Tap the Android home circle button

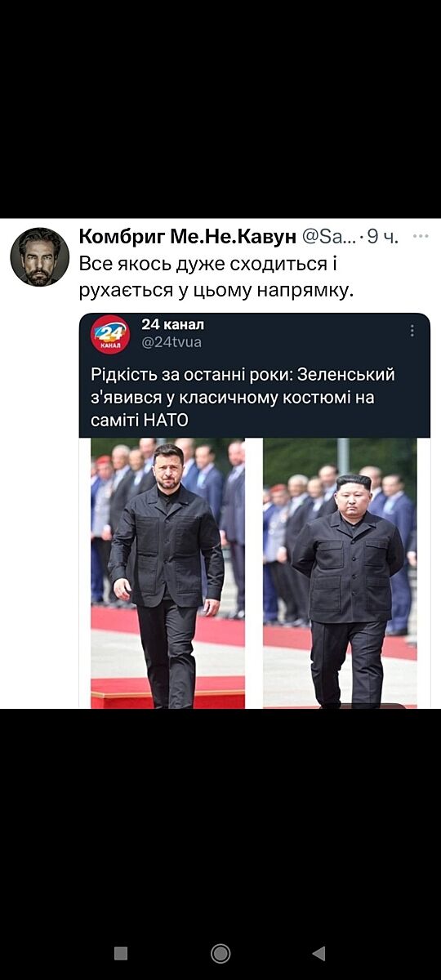point(220,953)
